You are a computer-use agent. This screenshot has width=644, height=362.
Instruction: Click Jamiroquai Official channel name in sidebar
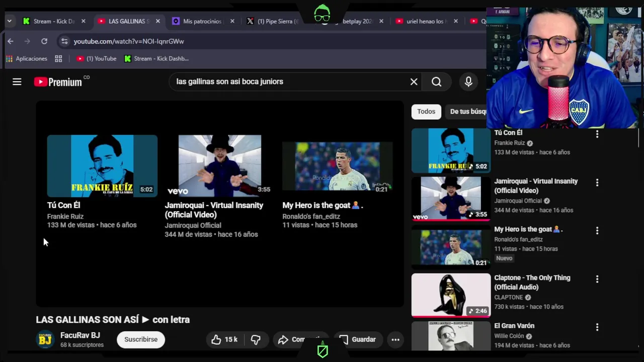click(518, 201)
